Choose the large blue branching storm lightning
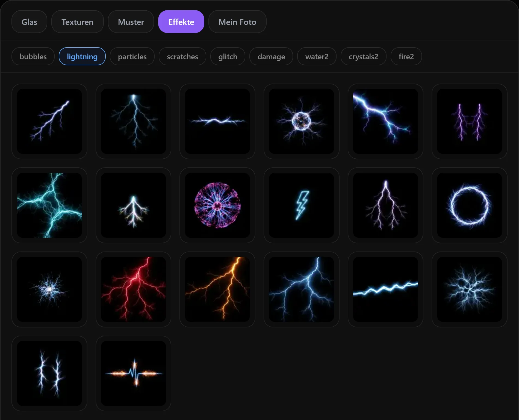 click(x=302, y=289)
